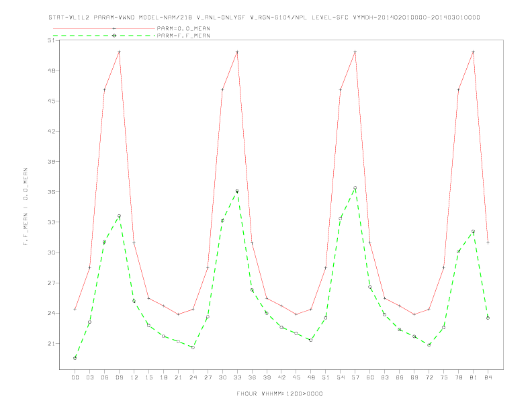Screen dimensions: 532x411
Task: Click x-axis forecast hour label 72
Action: [x=429, y=377]
